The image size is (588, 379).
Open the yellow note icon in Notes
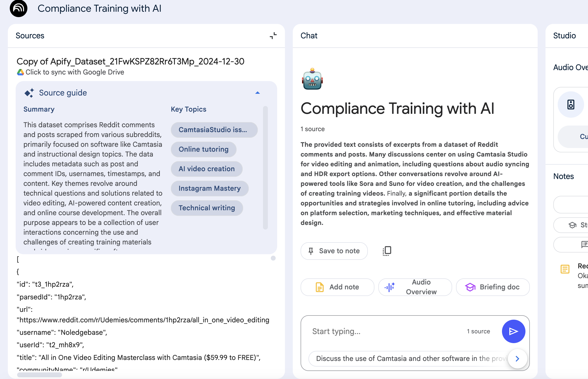[565, 269]
